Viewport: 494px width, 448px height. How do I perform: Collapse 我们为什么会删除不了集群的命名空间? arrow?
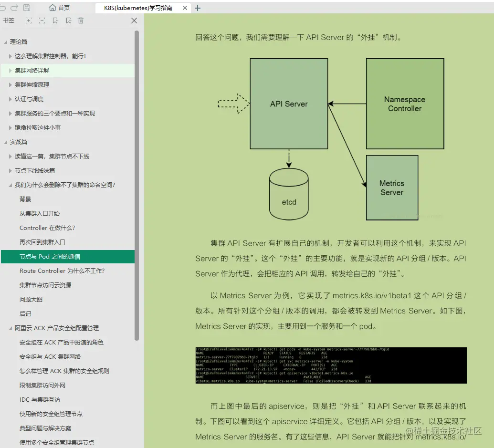pos(11,185)
